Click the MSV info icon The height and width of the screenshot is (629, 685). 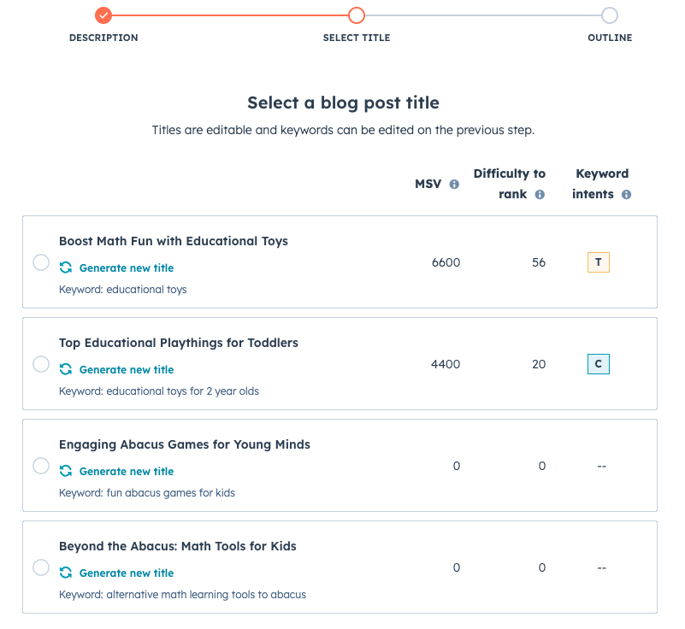454,184
